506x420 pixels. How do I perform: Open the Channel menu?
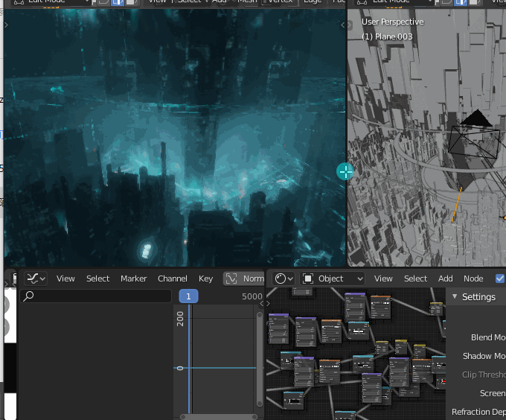pos(173,279)
